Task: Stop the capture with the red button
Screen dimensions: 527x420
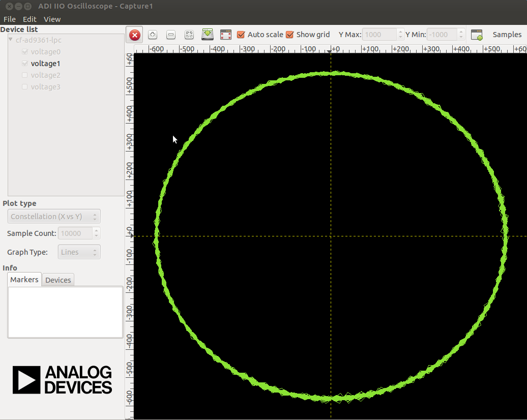Action: [x=134, y=35]
